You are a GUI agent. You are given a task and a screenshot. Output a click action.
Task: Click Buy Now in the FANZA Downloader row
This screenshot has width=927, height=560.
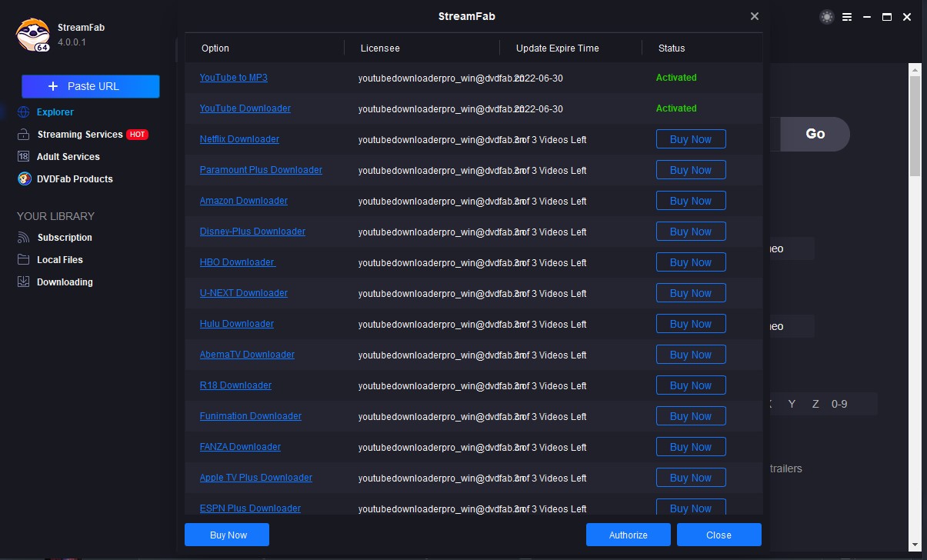(691, 447)
